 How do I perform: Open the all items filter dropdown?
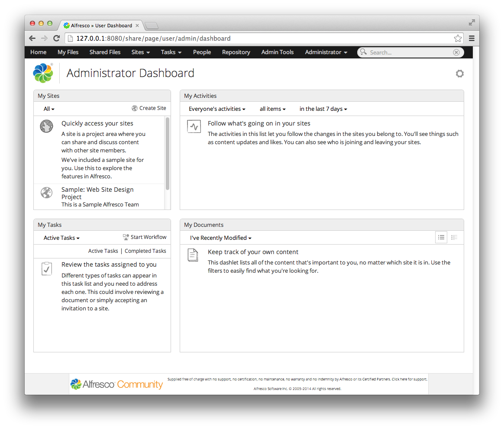(x=273, y=109)
